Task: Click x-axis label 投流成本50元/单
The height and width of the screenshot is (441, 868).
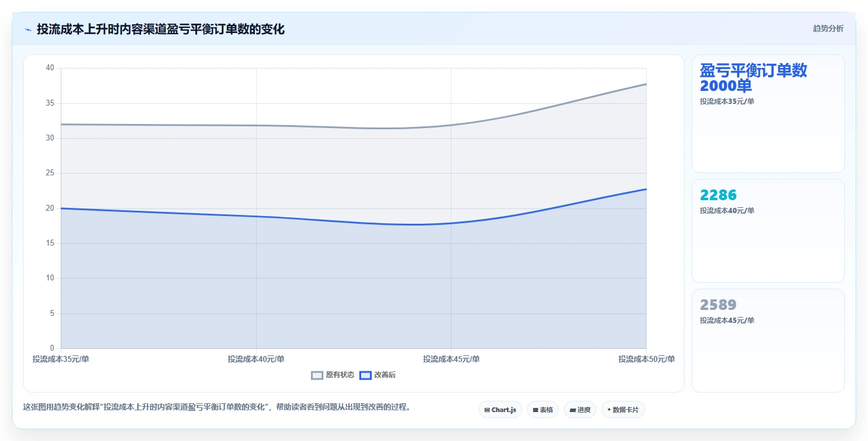Action: pyautogui.click(x=647, y=359)
